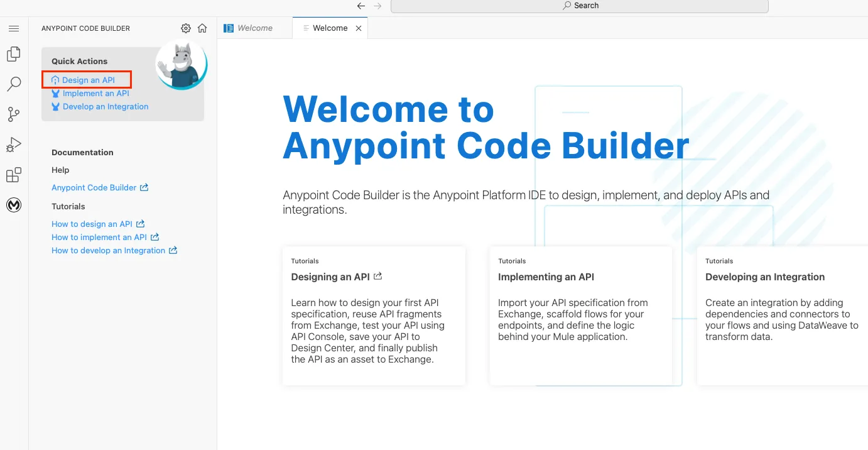868x450 pixels.
Task: Open the Run and Debug view
Action: pos(14,145)
